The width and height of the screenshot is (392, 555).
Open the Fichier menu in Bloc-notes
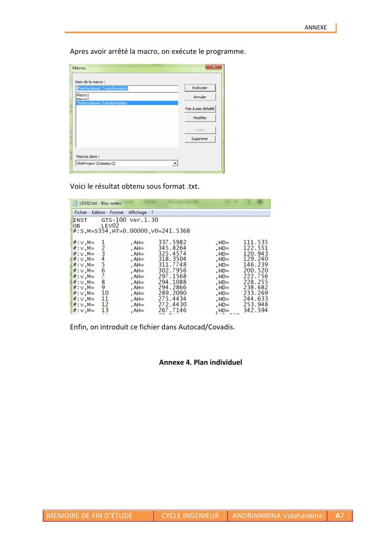point(80,212)
